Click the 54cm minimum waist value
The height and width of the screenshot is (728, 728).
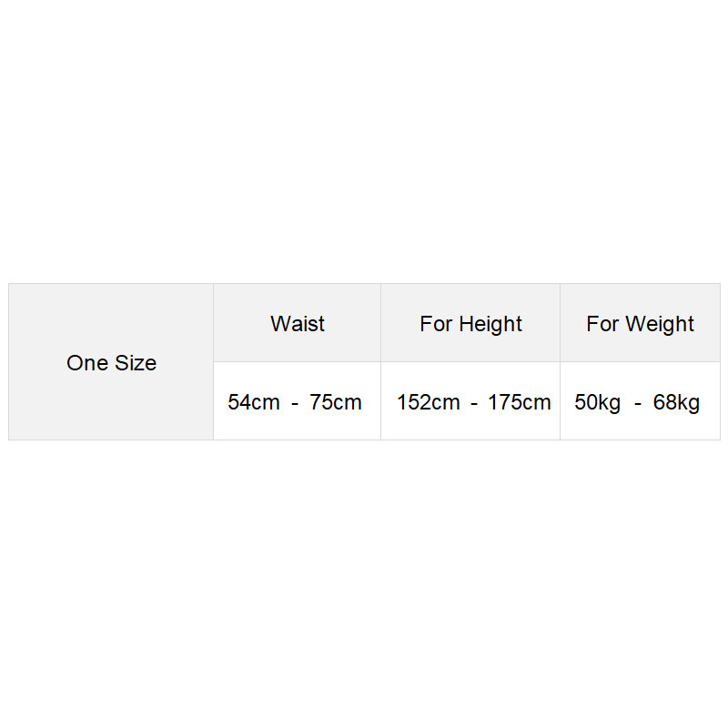pos(254,402)
